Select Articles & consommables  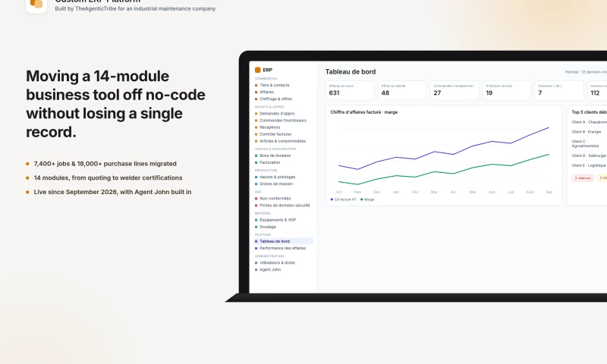(282, 141)
